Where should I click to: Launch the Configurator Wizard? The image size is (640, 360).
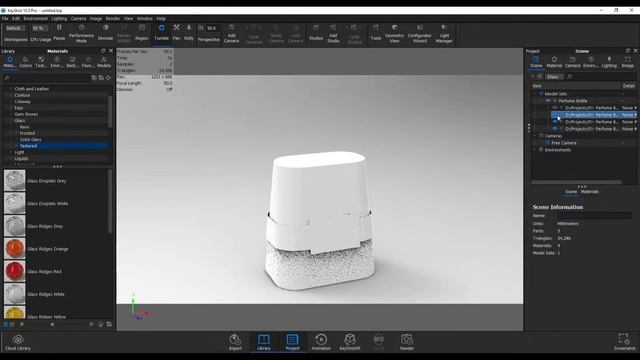[420, 33]
